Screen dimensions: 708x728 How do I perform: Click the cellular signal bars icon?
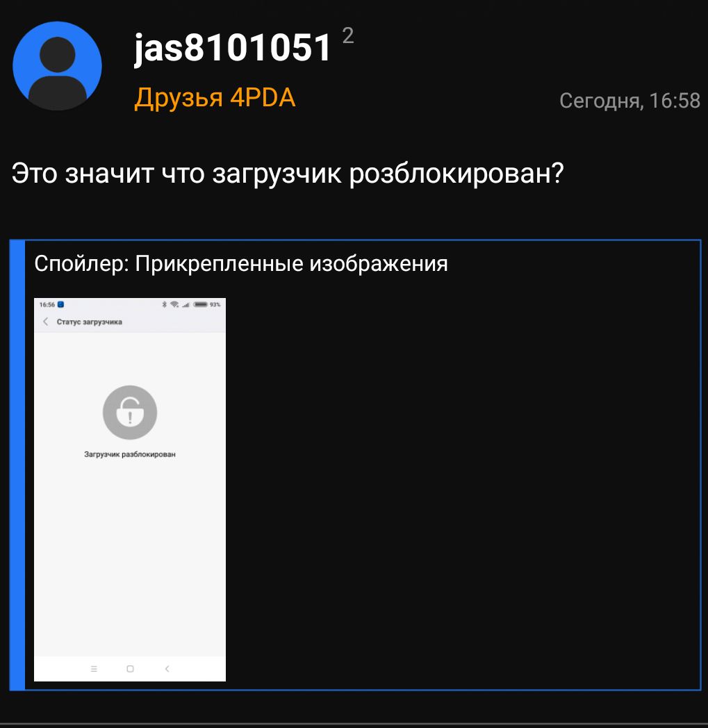pos(186,304)
